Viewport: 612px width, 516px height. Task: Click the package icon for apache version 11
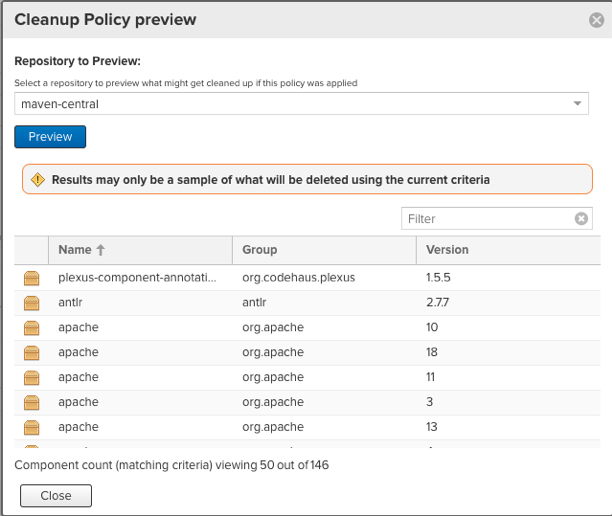[x=31, y=377]
